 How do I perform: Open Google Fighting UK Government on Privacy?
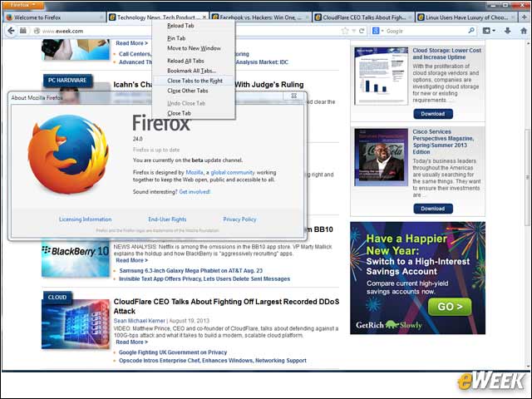pos(173,352)
